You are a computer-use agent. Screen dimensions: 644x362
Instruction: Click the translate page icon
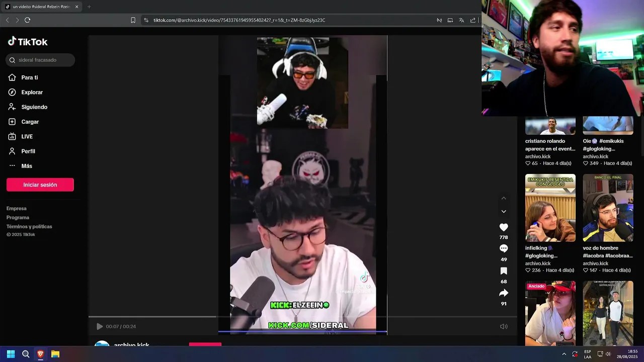click(x=461, y=20)
